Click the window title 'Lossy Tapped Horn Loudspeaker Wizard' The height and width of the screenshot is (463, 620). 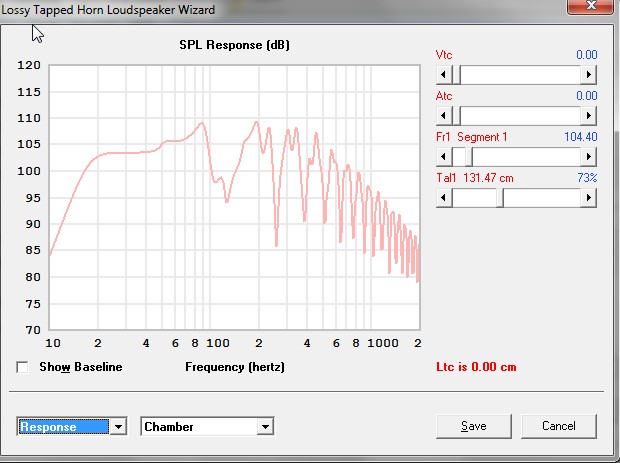(x=108, y=9)
